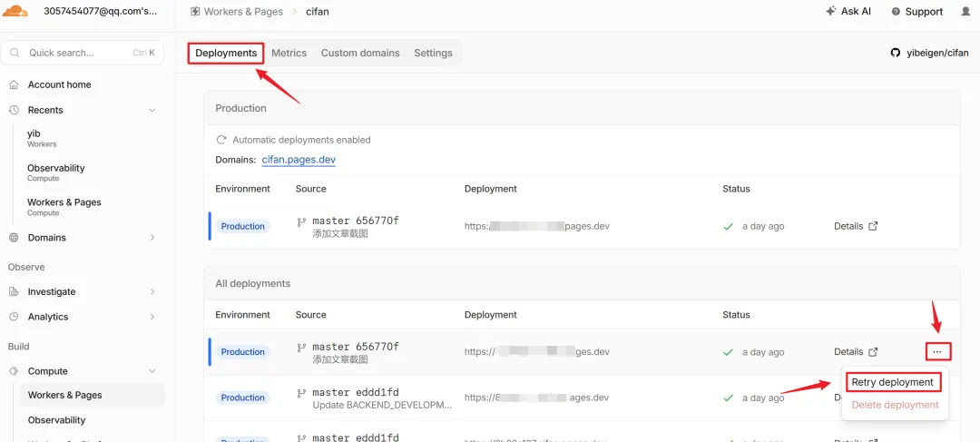Screen dimensions: 980x442
Task: Click the Workers & Pages breadcrumb
Action: pos(236,12)
